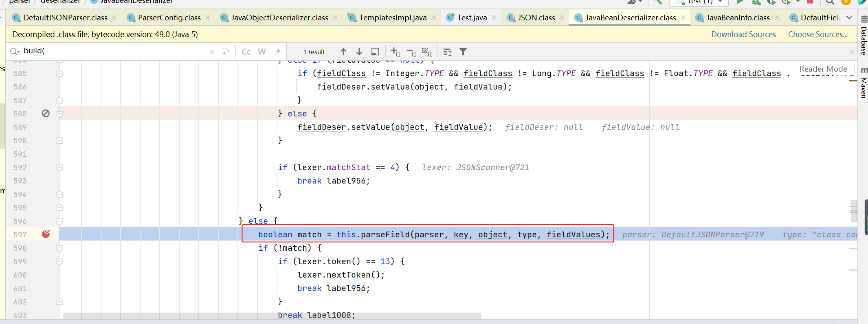Run with profiler icon
The width and height of the screenshot is (868, 324).
tap(786, 2)
